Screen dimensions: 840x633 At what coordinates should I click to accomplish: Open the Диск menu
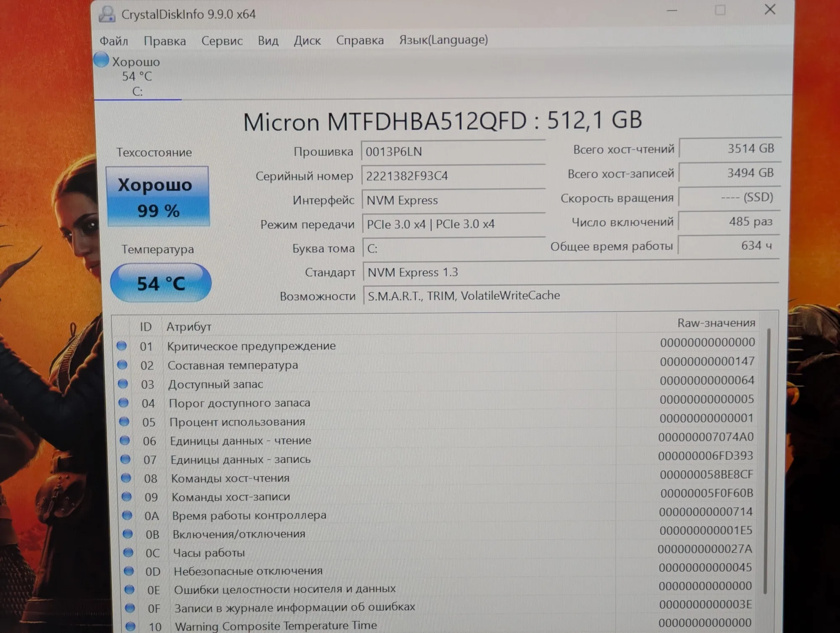click(307, 41)
